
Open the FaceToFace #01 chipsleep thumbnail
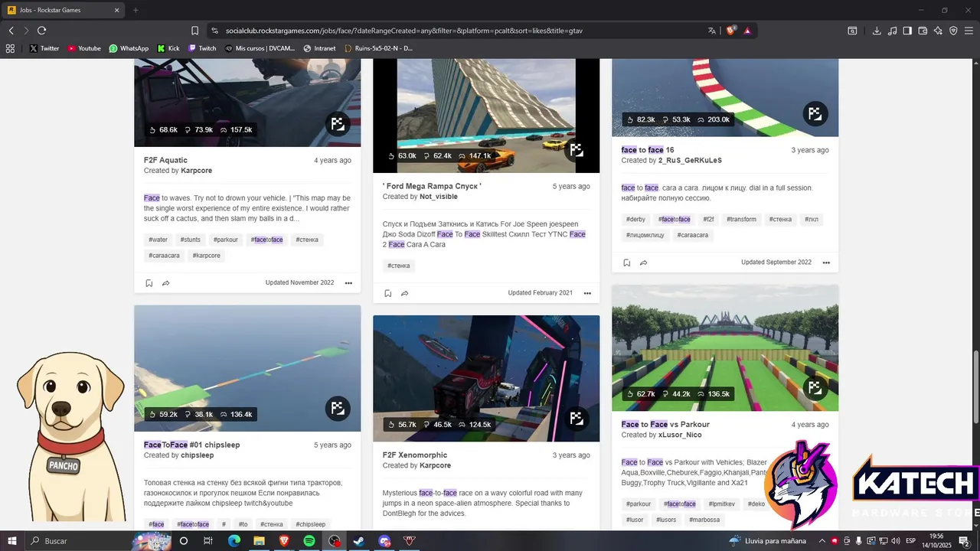pos(247,368)
